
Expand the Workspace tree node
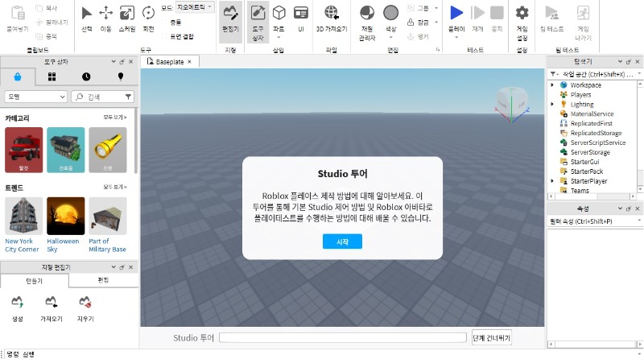tap(552, 85)
